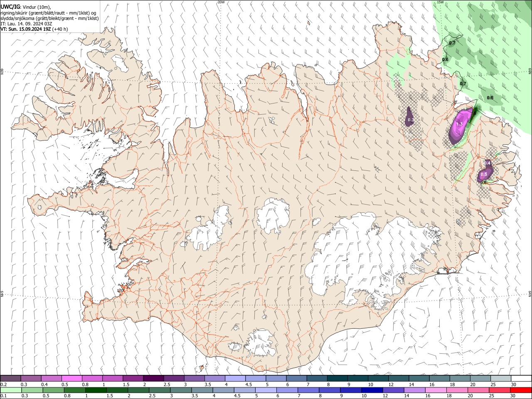Viewport: 532px width, 399px height.
Task: Click the 'IT: Lau. 14. 09. 2024 03Z' line
Action: click(26, 24)
